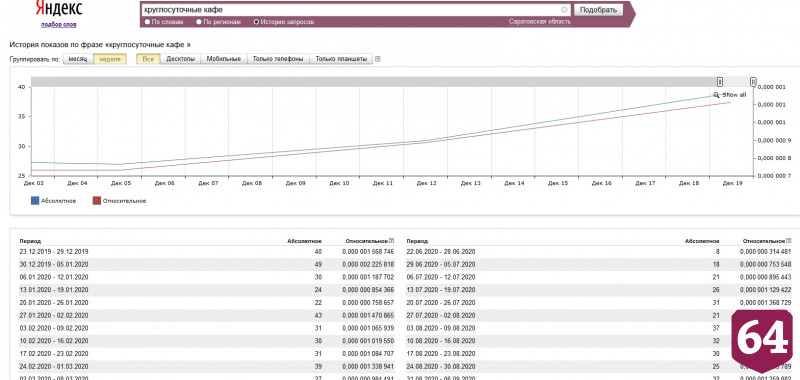Select the По словам radio button
This screenshot has width=800, height=380.
coord(148,22)
